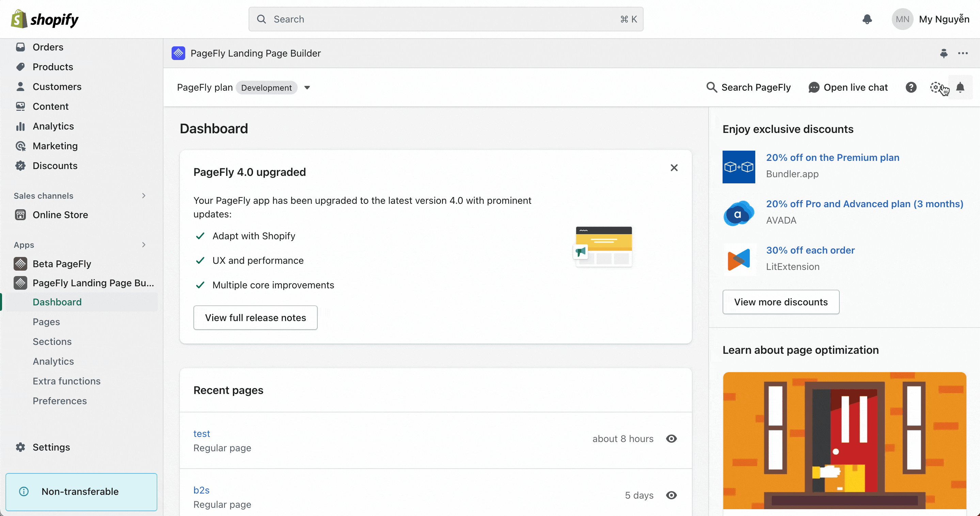Pin the PageFly app
The width and height of the screenshot is (980, 516).
(x=944, y=53)
